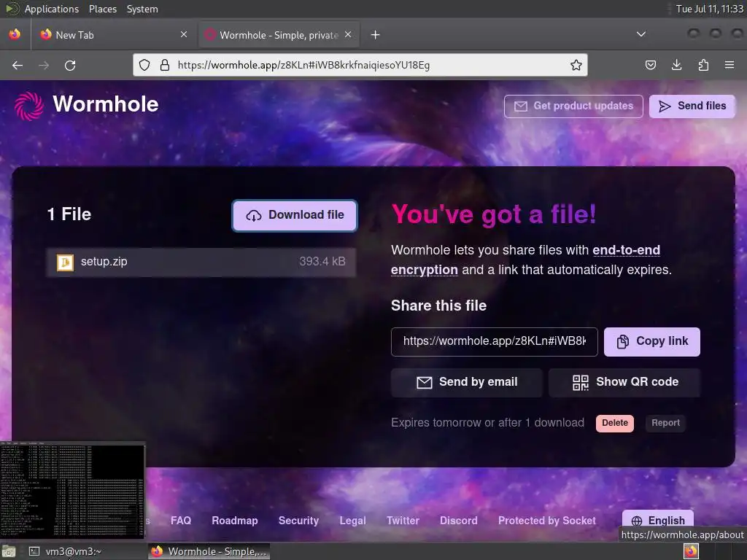747x560 pixels.
Task: Click the Applications menu logo icon
Action: click(12, 9)
